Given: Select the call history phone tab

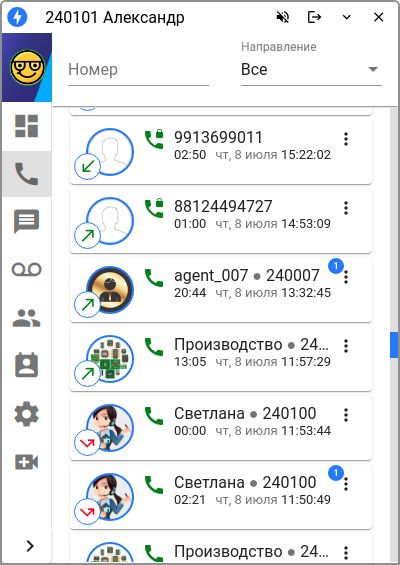Looking at the screenshot, I should click(x=26, y=174).
